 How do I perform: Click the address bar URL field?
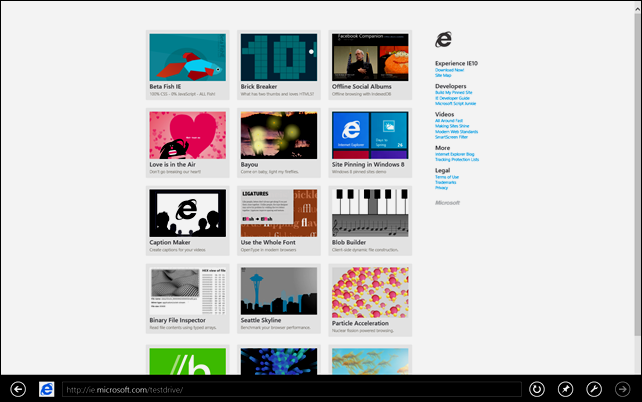tap(292, 389)
